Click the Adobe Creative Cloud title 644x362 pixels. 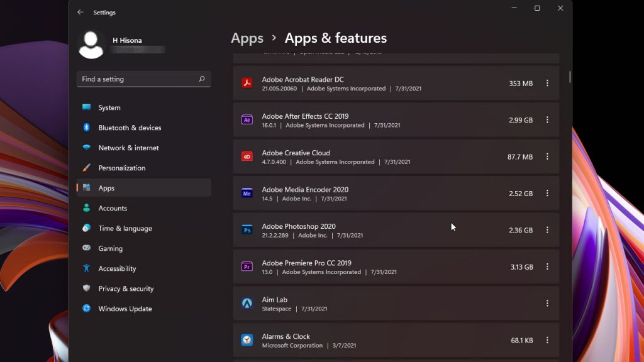tap(296, 153)
